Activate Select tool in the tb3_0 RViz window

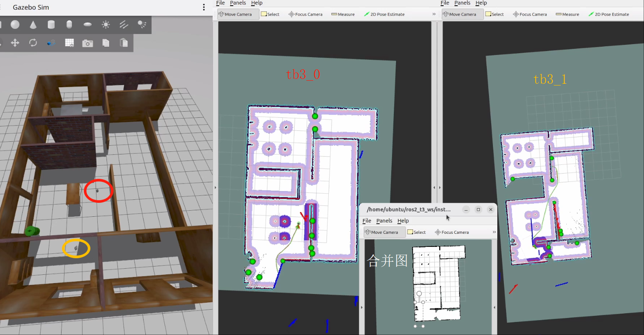[270, 14]
